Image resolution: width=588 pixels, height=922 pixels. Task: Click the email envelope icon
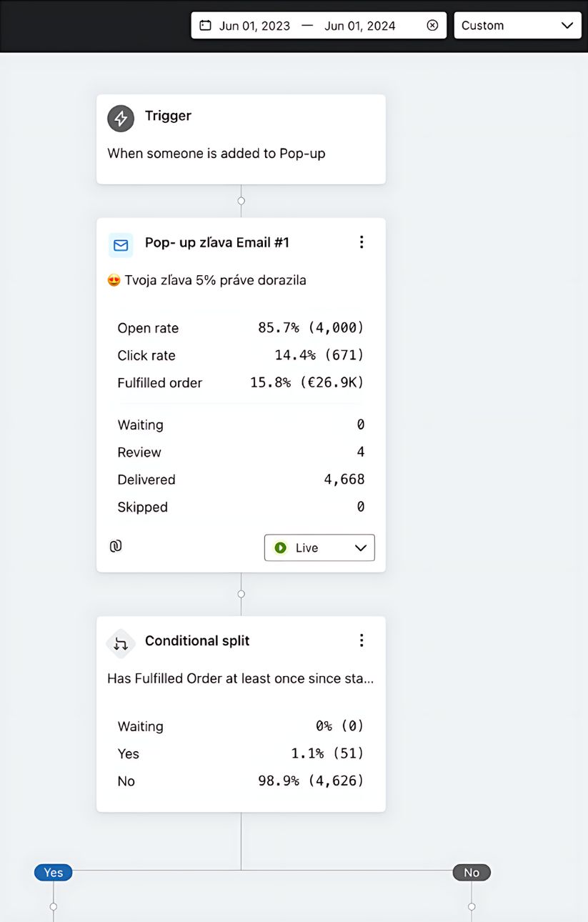(x=121, y=245)
